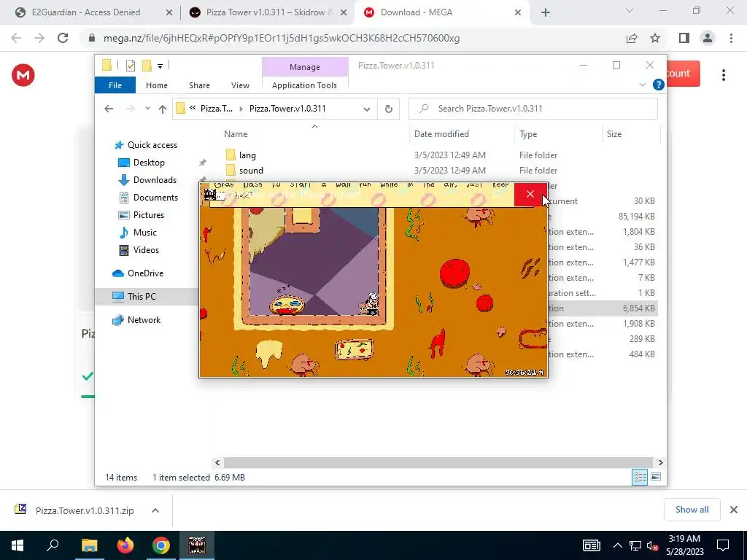Viewport: 747px width, 560px height.
Task: Open Explorer address history dropdown
Action: tap(366, 109)
